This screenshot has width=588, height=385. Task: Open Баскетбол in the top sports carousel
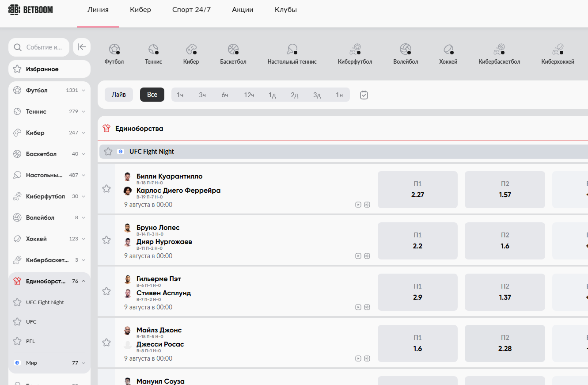(233, 54)
